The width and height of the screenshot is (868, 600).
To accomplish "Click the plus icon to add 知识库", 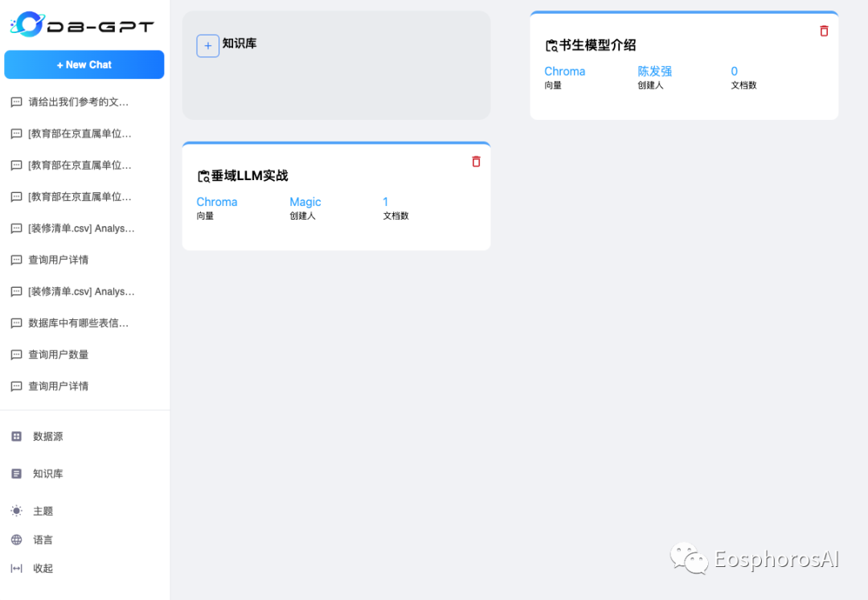I will (x=207, y=46).
